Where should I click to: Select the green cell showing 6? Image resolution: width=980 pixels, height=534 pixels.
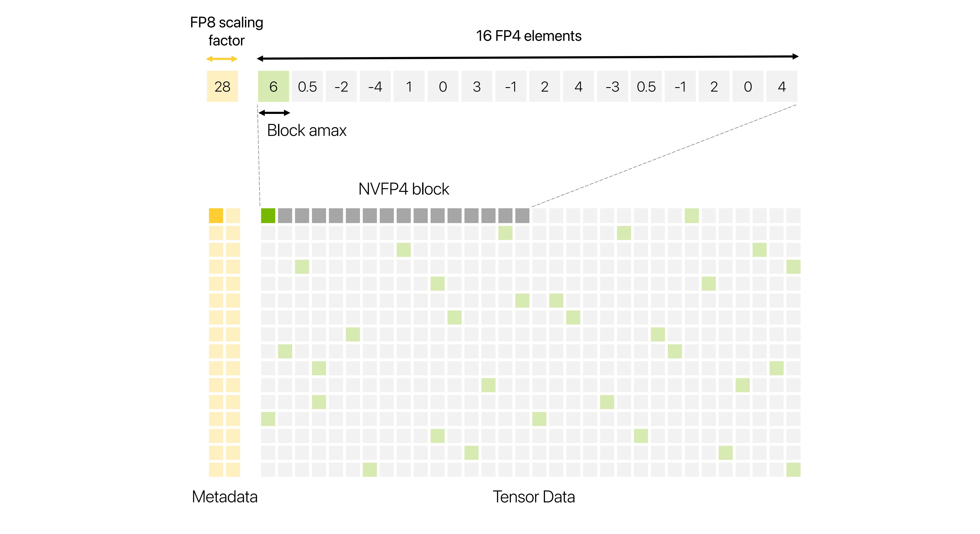(x=273, y=86)
